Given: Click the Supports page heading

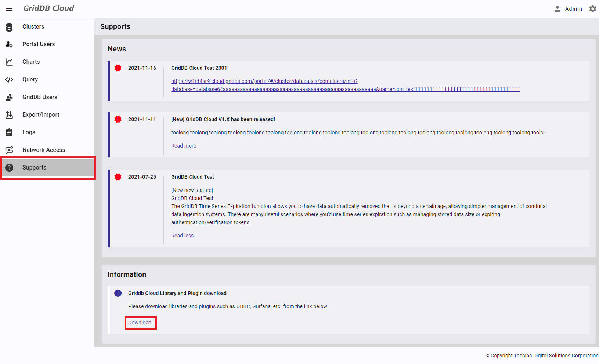Looking at the screenshot, I should pyautogui.click(x=115, y=26).
